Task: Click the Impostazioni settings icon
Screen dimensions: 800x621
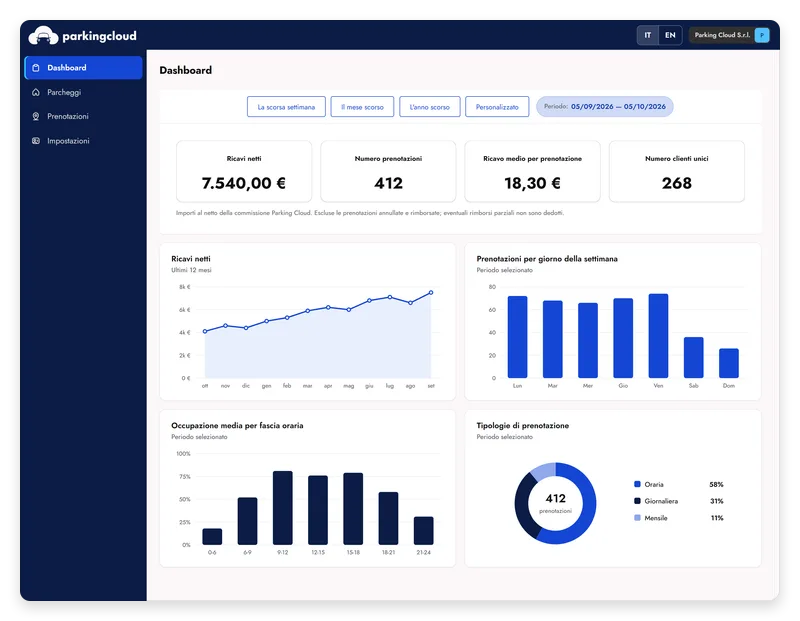Action: [x=36, y=141]
